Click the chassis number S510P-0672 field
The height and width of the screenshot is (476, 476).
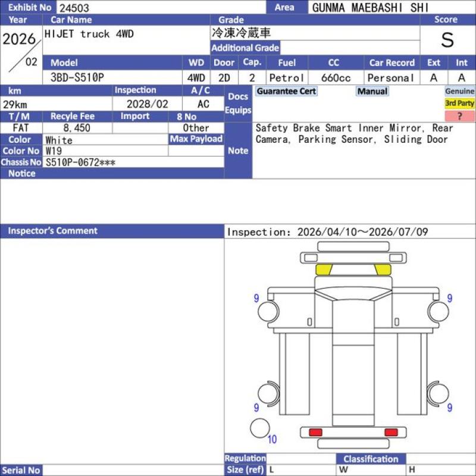point(133,162)
